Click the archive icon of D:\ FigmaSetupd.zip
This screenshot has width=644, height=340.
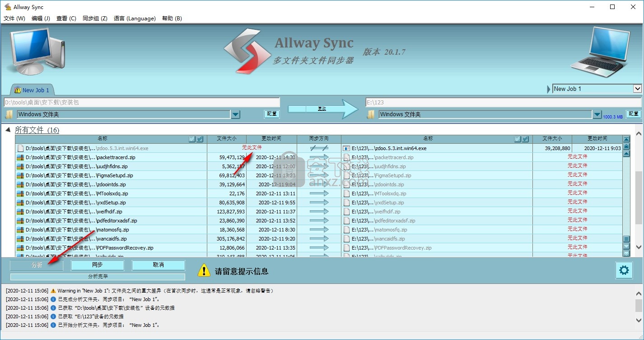pos(20,175)
